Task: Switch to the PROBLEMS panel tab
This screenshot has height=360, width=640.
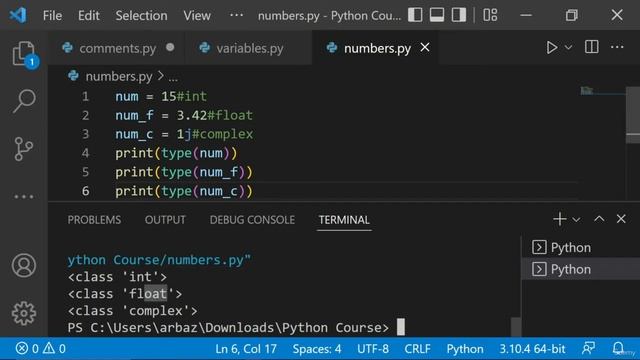Action: coord(94,220)
